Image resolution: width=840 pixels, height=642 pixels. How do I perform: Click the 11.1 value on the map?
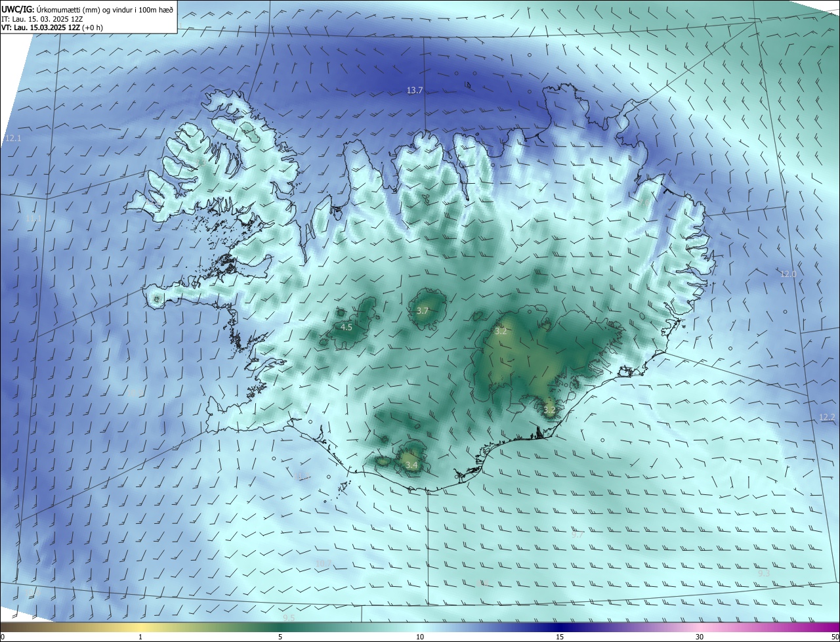34,218
